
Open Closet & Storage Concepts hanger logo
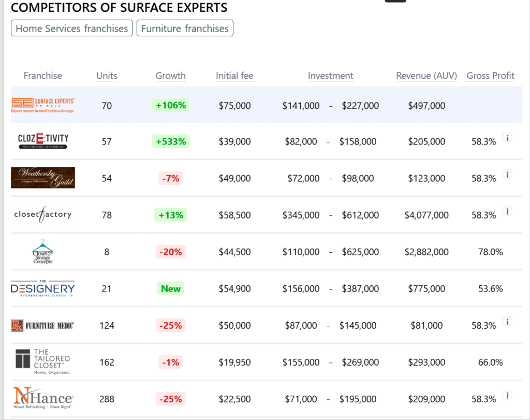pos(42,251)
